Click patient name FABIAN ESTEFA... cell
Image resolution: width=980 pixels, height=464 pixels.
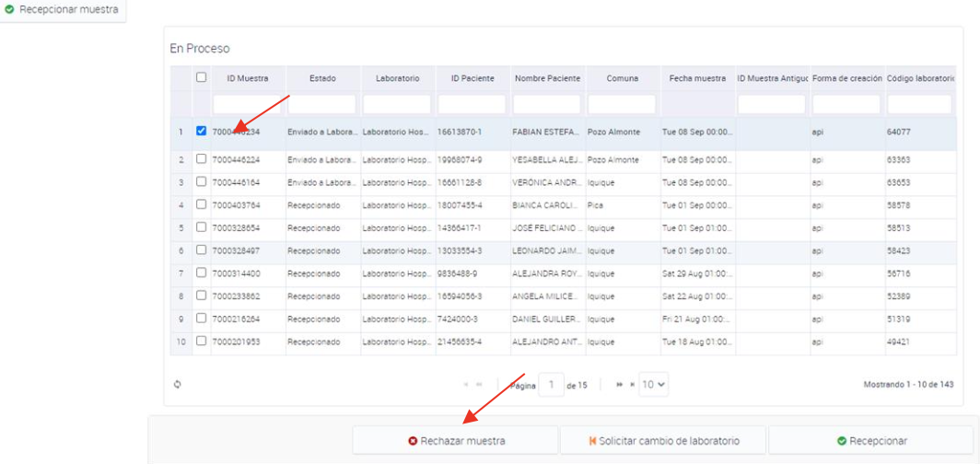tap(547, 133)
